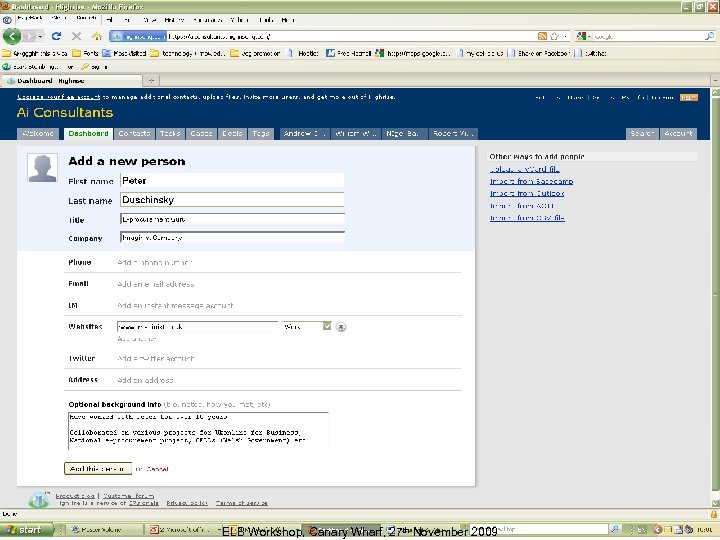720x540 pixels.
Task: Open the Andrew contact tab
Action: (x=304, y=134)
